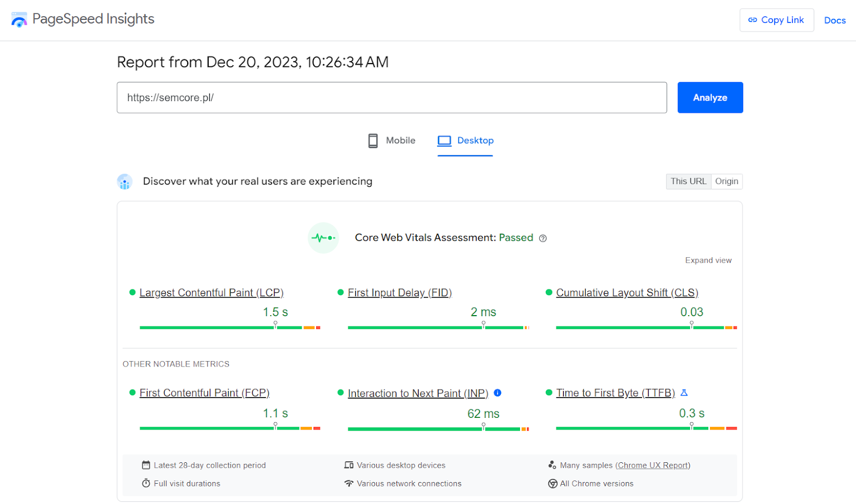Expand view of the metrics
Viewport: 856px width, 504px height.
[x=708, y=260]
